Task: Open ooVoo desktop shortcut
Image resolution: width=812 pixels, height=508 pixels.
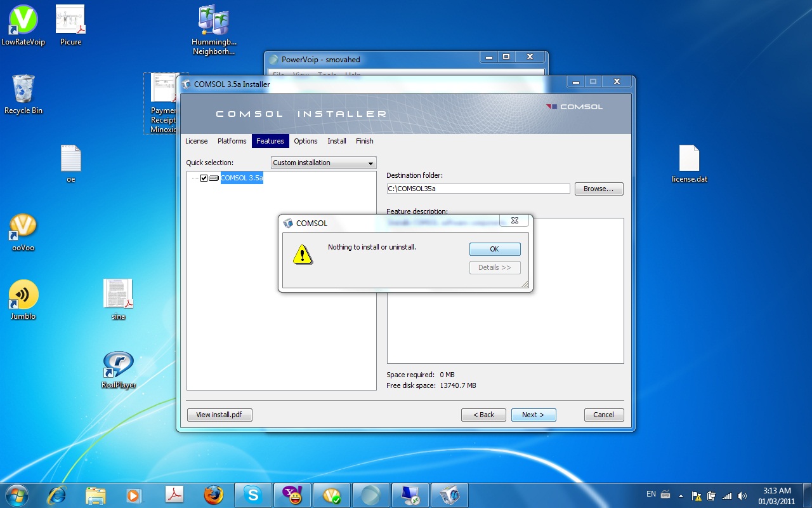Action: click(23, 232)
